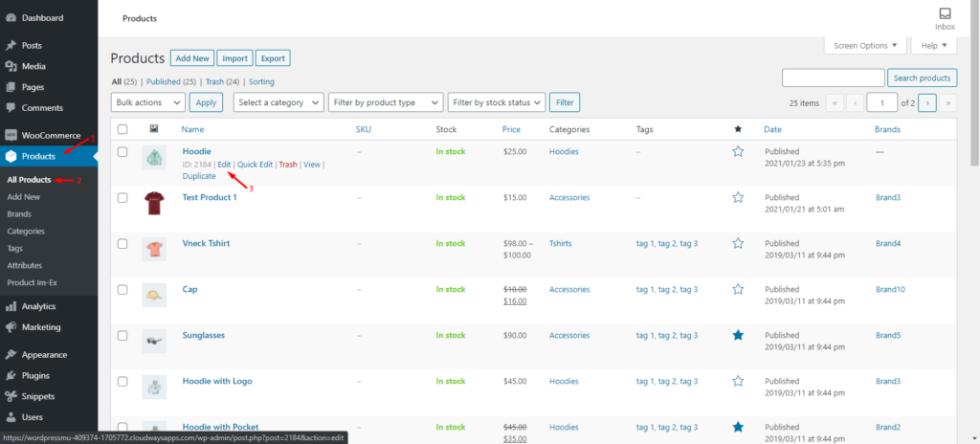This screenshot has height=444, width=980.
Task: Click the Plugins sidebar icon
Action: (x=11, y=375)
